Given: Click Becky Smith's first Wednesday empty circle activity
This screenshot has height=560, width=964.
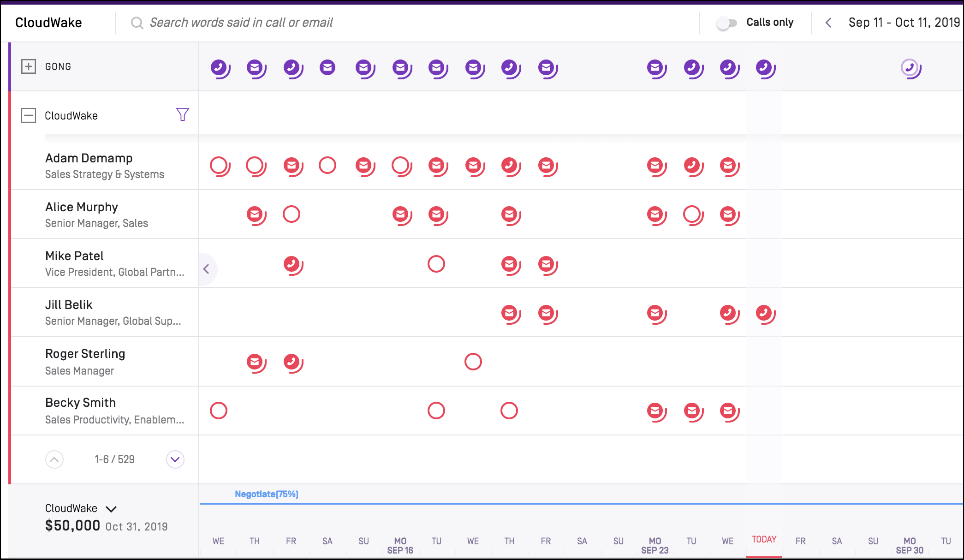Looking at the screenshot, I should tap(219, 411).
